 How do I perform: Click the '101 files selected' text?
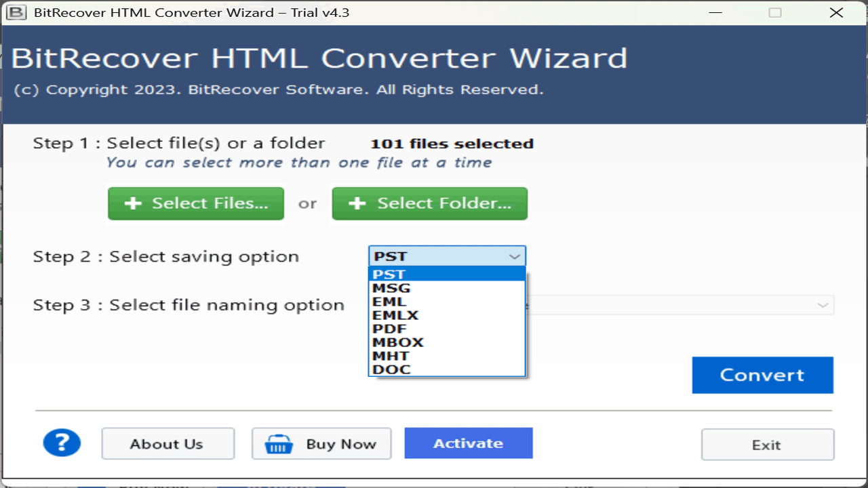(x=452, y=144)
